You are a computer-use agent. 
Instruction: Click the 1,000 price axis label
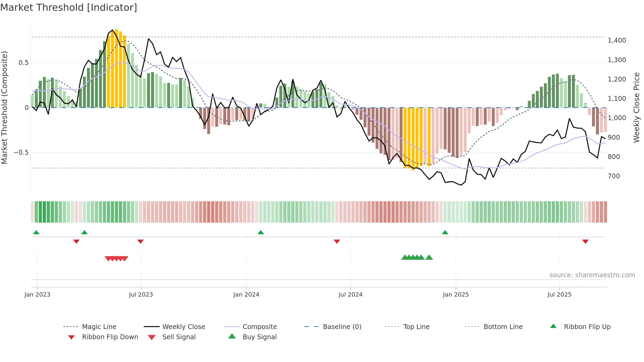point(617,118)
